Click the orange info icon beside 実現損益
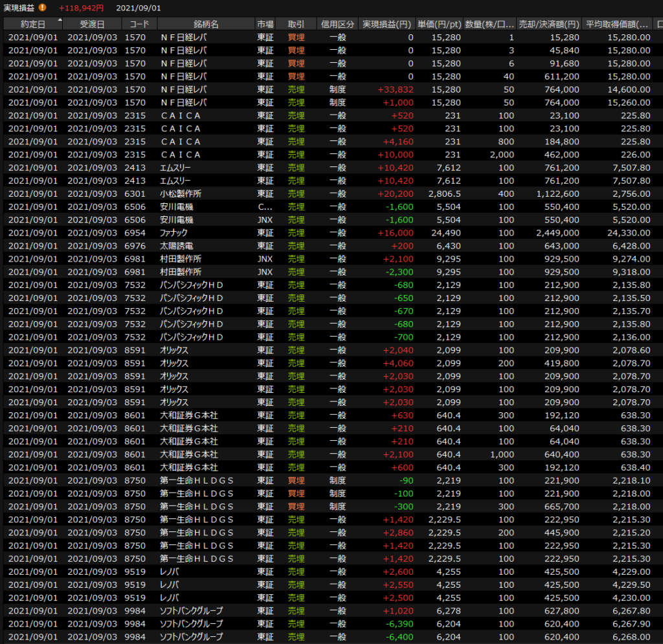 coord(43,8)
